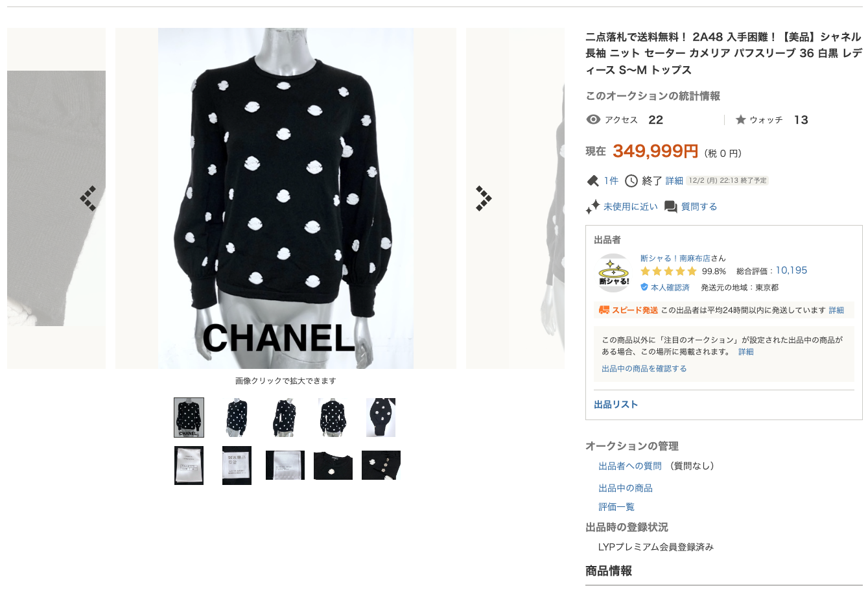This screenshot has height=590, width=868.
Task: Open 詳細 link next to 終了
Action: click(674, 181)
